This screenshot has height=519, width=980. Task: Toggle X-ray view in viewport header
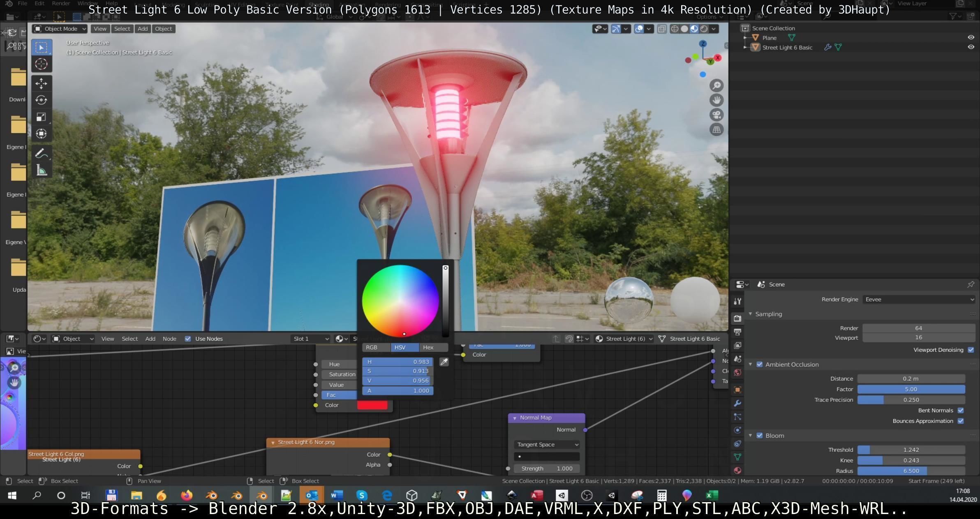662,29
